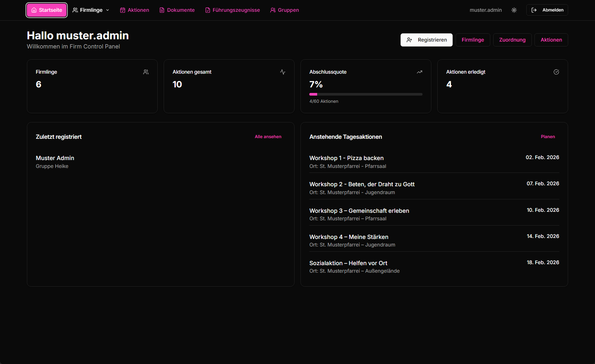Click the Planen link above the Tagesaktionen list

click(x=548, y=136)
